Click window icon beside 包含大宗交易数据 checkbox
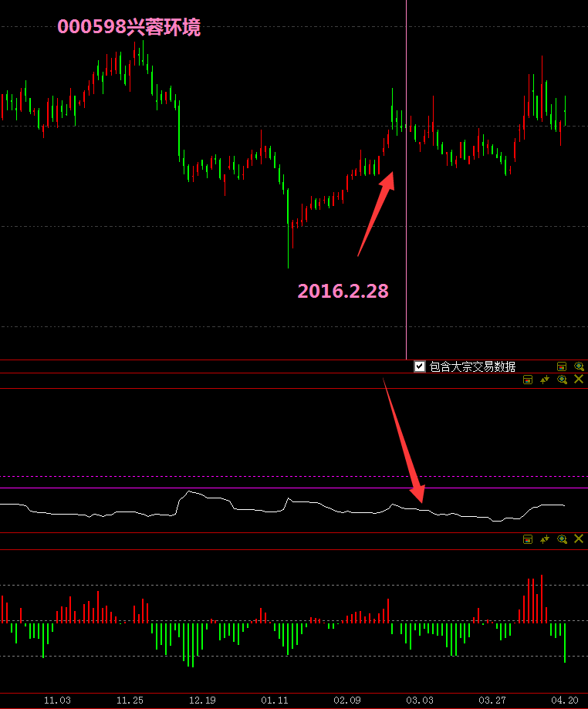This screenshot has width=588, height=709. tap(562, 367)
